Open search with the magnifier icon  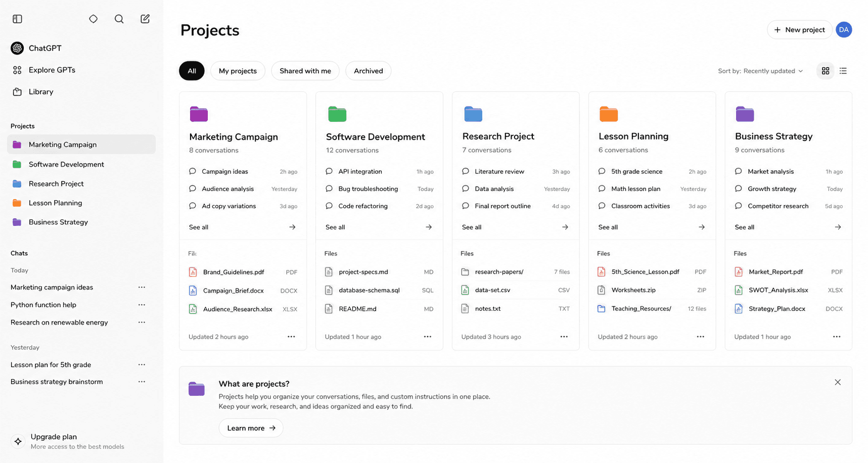tap(119, 19)
